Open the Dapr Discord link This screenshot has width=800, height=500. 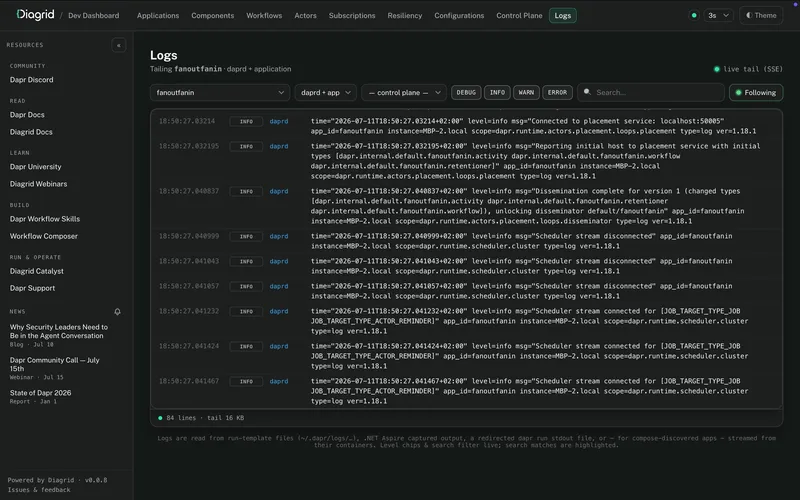[32, 80]
